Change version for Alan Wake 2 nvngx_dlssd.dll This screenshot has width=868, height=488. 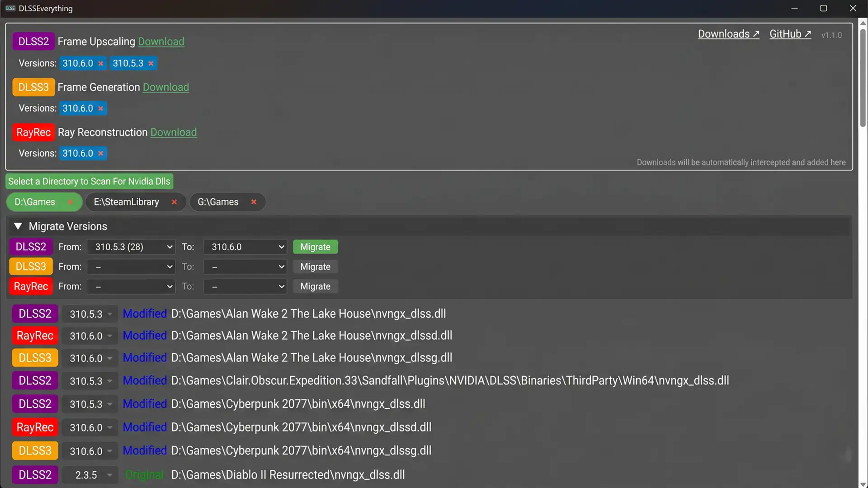click(x=90, y=336)
